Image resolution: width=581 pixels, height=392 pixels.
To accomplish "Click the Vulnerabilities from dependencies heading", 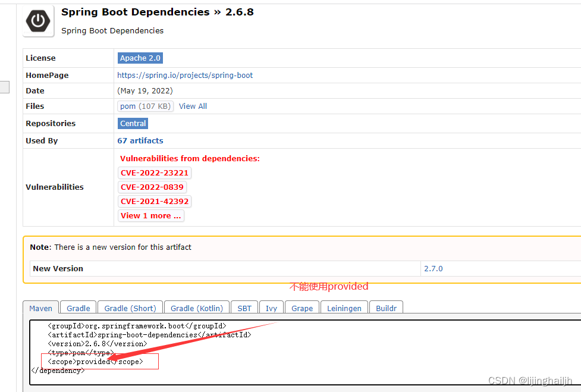I will click(x=190, y=159).
